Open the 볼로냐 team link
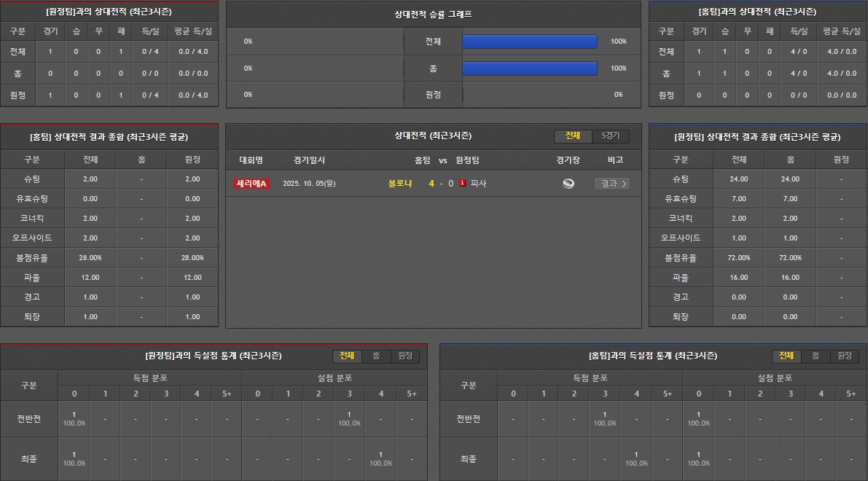This screenshot has width=868, height=481. 400,184
